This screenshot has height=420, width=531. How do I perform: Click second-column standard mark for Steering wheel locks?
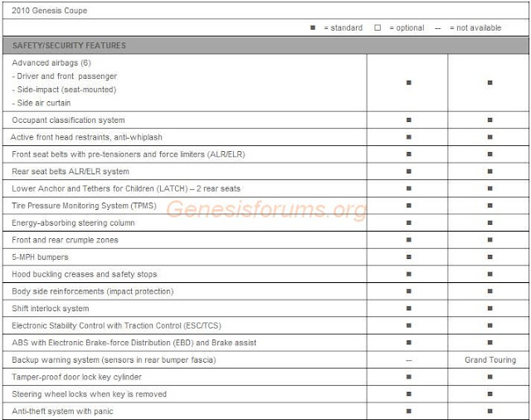[x=490, y=394]
